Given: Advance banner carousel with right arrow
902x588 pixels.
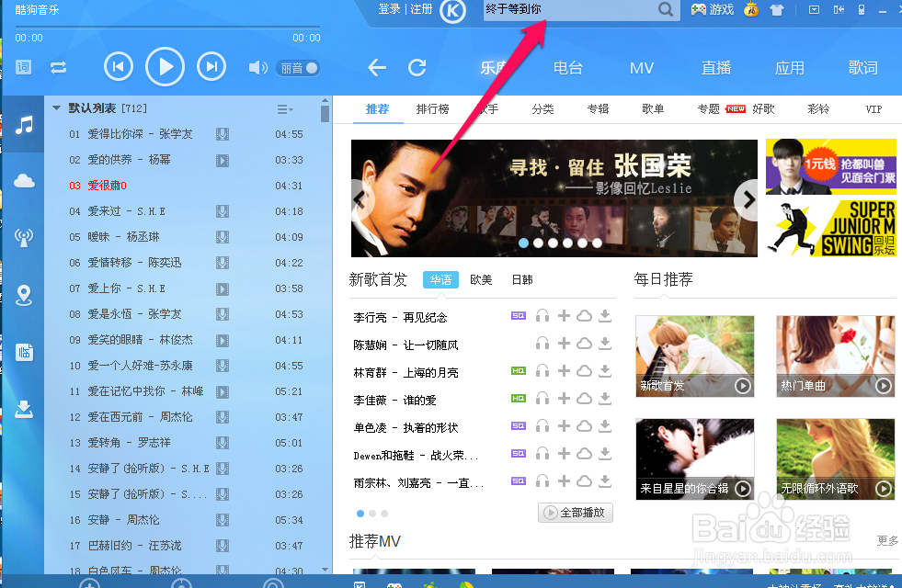Looking at the screenshot, I should click(748, 199).
